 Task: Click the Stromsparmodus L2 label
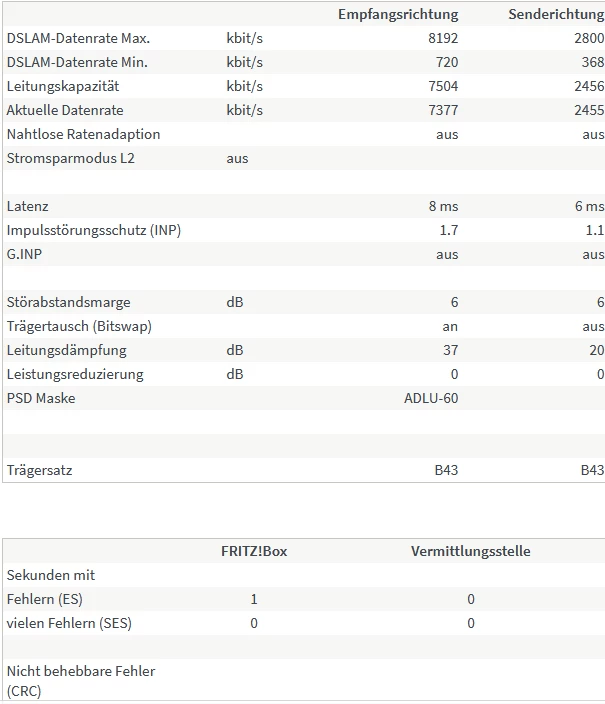69,158
